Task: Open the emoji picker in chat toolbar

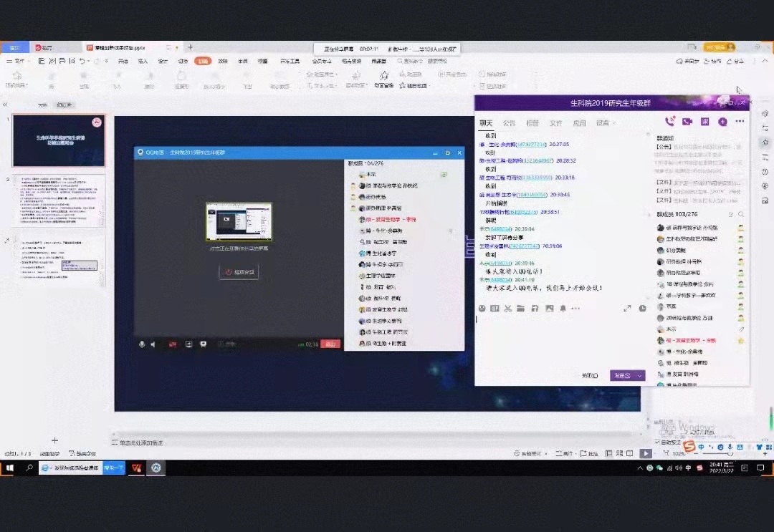Action: point(482,309)
